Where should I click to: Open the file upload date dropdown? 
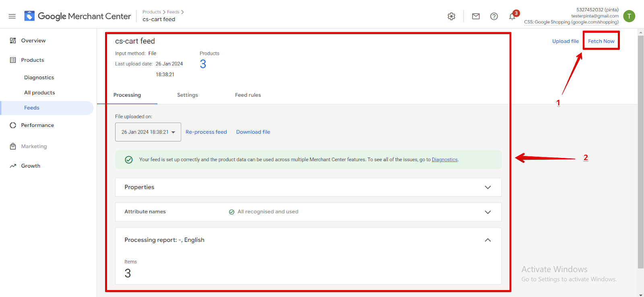[148, 132]
